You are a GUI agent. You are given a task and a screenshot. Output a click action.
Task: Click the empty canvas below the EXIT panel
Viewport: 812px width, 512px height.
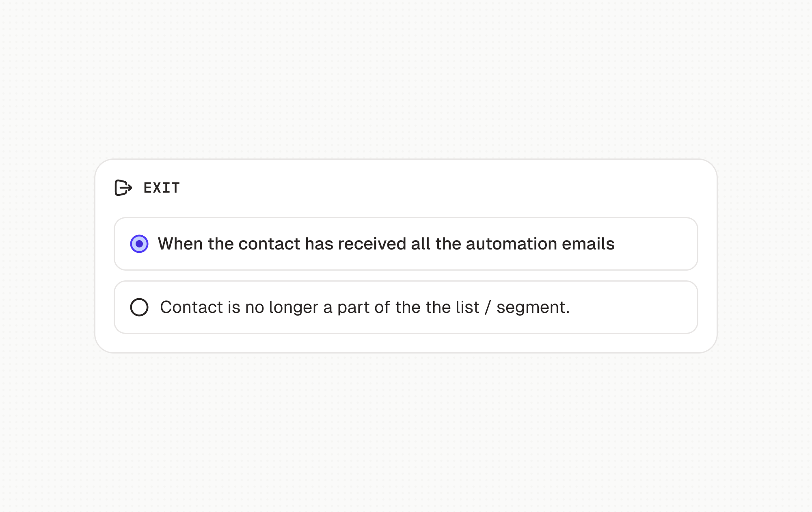pyautogui.click(x=406, y=431)
